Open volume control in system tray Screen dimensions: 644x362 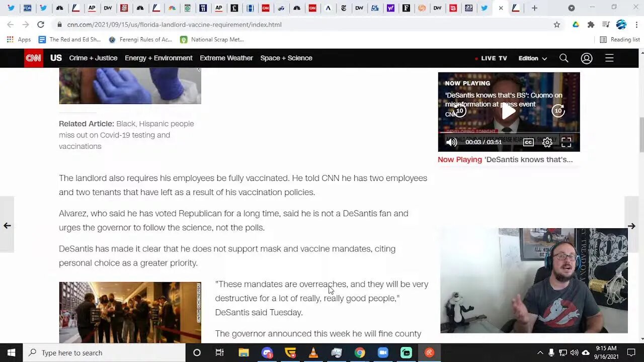[574, 352]
